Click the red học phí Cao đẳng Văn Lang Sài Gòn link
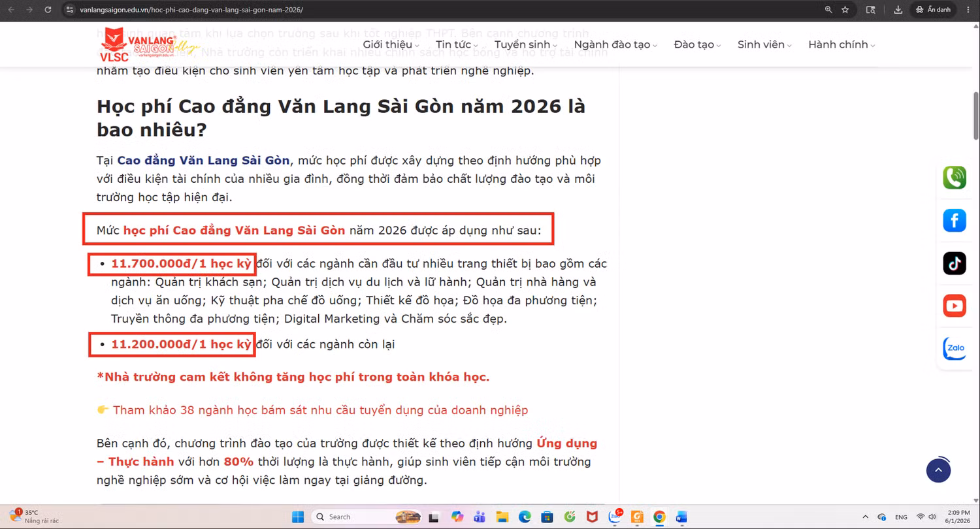980x529 pixels. click(x=234, y=230)
